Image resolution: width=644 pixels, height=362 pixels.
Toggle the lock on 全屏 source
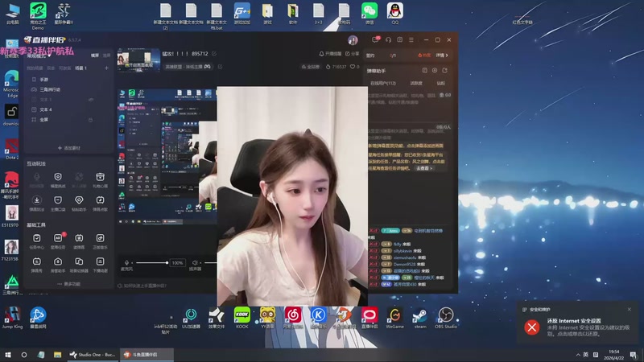[x=90, y=120]
